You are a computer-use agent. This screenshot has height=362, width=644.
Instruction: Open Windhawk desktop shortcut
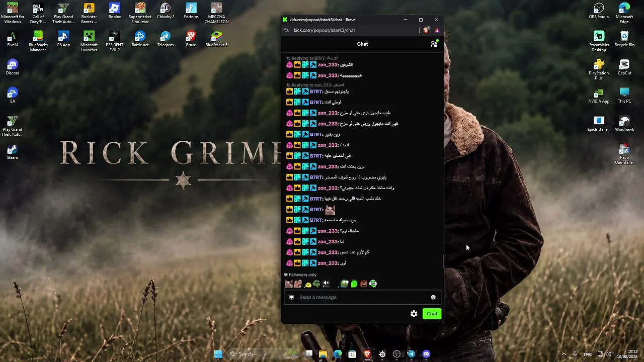click(624, 124)
